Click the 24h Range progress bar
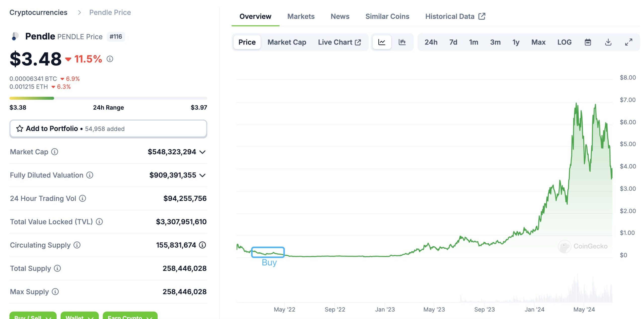Image resolution: width=644 pixels, height=319 pixels. pos(108,98)
